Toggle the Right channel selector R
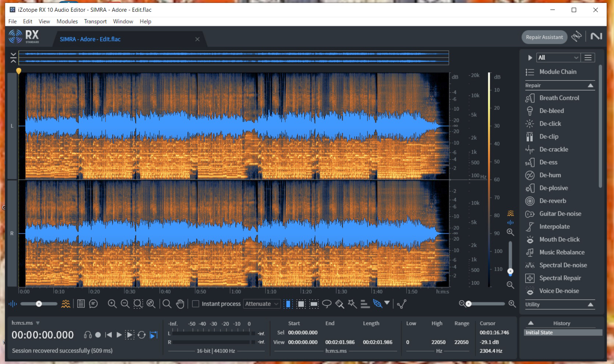Image resolution: width=614 pixels, height=364 pixels. (x=12, y=233)
